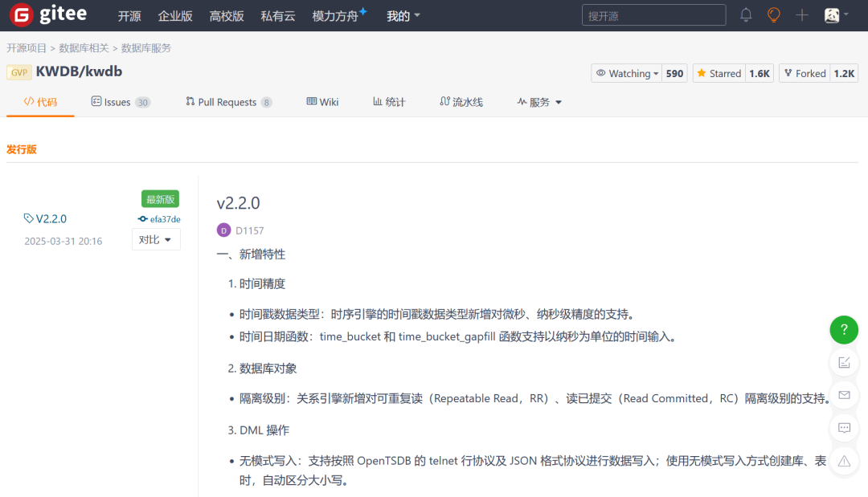This screenshot has width=868, height=497.
Task: Open the green help question-mark button
Action: pos(844,329)
